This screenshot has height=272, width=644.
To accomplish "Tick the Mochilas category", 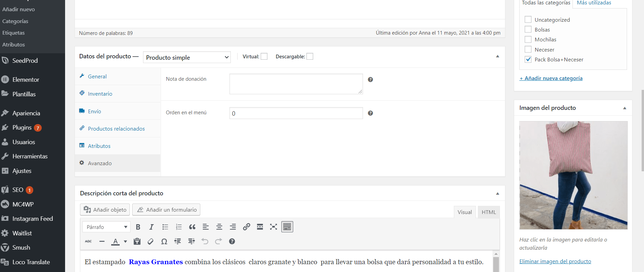I will pyautogui.click(x=528, y=39).
